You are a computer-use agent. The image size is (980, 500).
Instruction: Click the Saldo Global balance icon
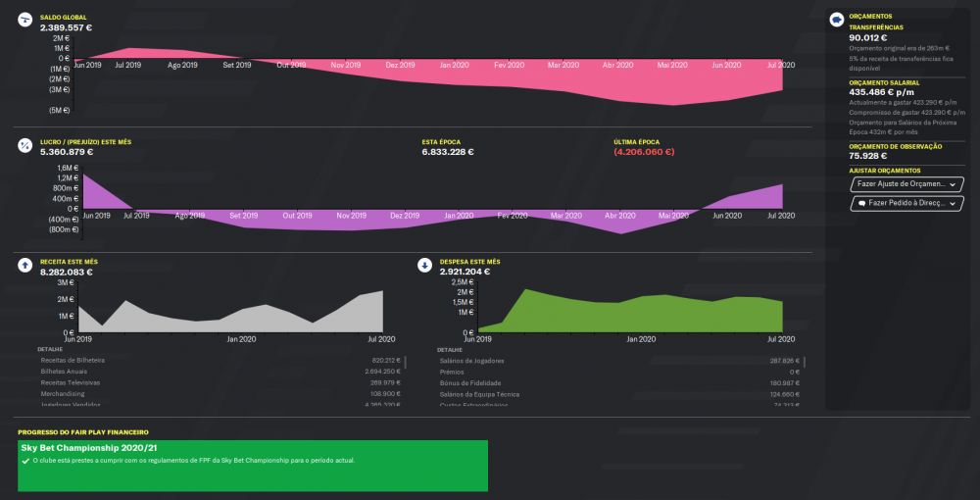pyautogui.click(x=25, y=20)
